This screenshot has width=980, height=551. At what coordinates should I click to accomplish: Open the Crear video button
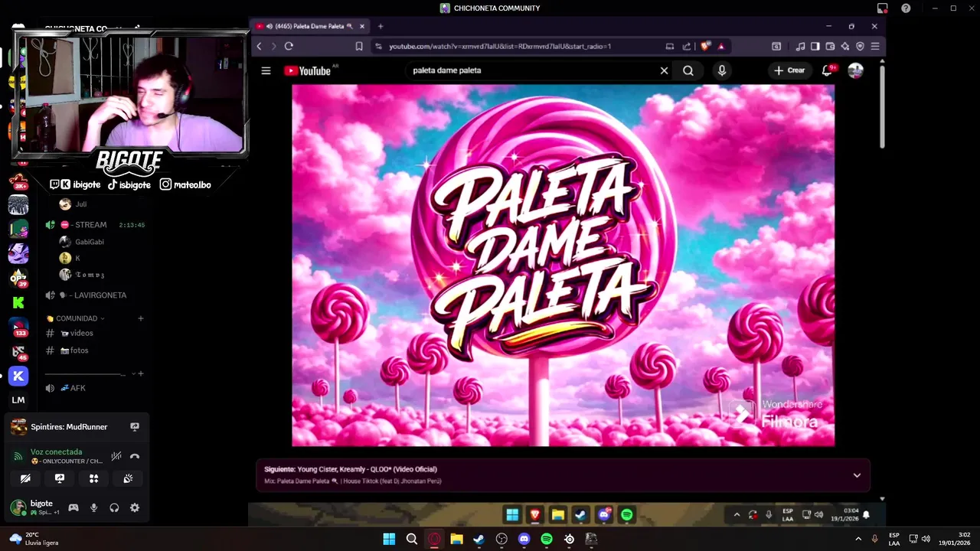pyautogui.click(x=789, y=70)
